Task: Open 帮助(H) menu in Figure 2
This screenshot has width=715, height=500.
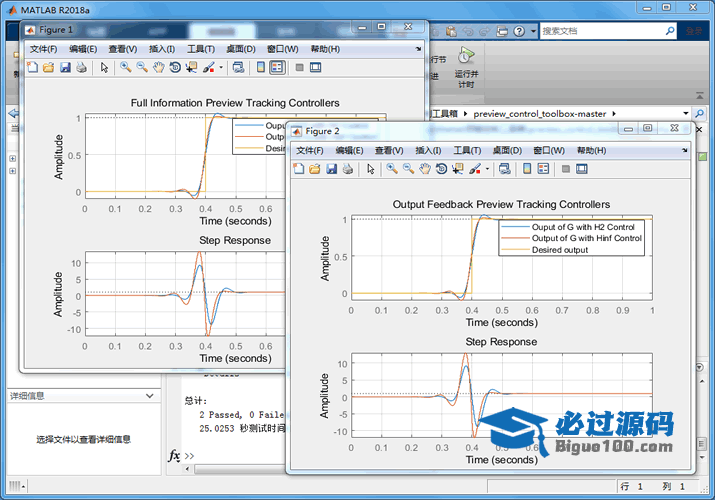Action: (591, 150)
